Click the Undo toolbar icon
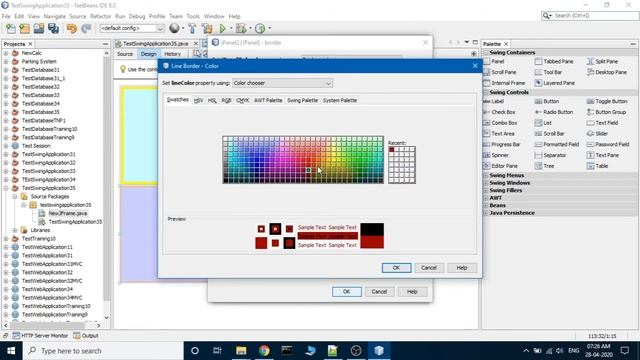Viewport: 640px width, 360px height. (72, 28)
